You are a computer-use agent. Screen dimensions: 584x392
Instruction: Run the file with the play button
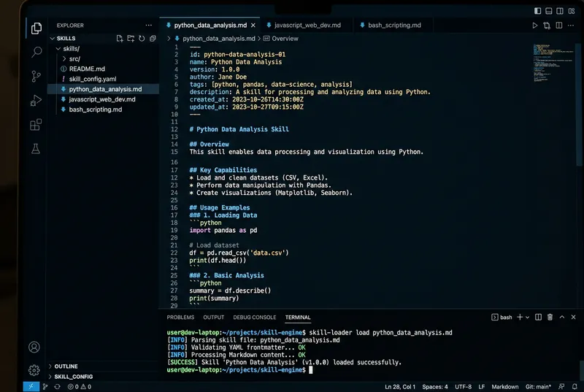point(534,25)
